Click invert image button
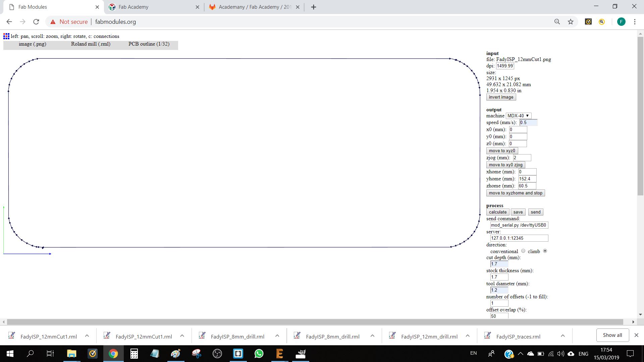 click(x=501, y=97)
